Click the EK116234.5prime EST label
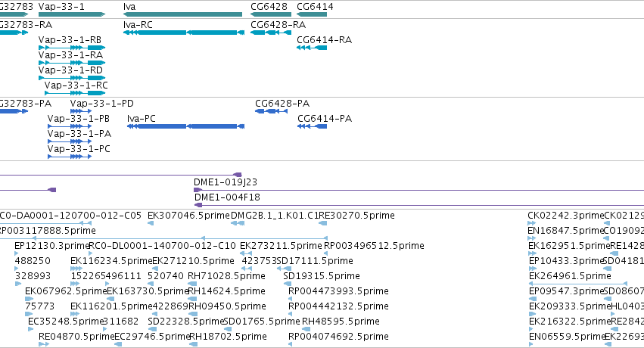Image resolution: width=644 pixels, height=348 pixels. (x=111, y=261)
